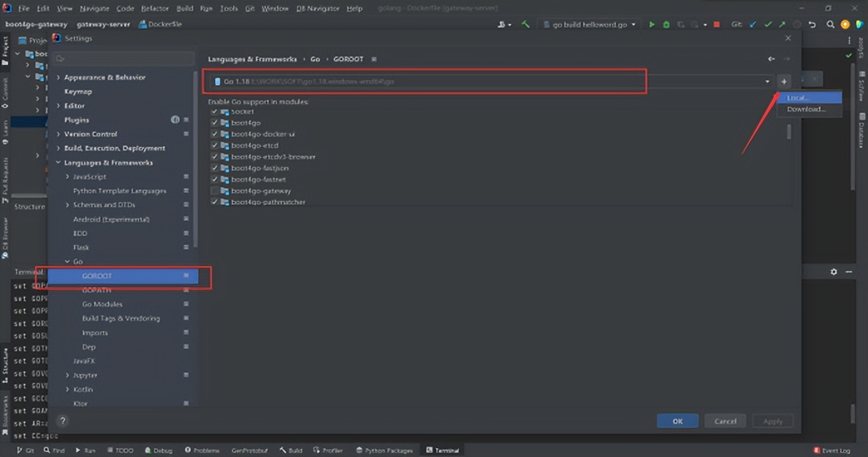Click the plus button to add GOROOT SDK
The width and height of the screenshot is (868, 457).
pyautogui.click(x=784, y=82)
